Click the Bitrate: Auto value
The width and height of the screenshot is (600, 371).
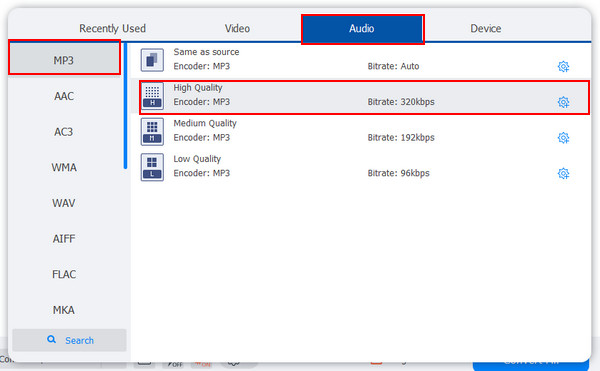coord(393,66)
